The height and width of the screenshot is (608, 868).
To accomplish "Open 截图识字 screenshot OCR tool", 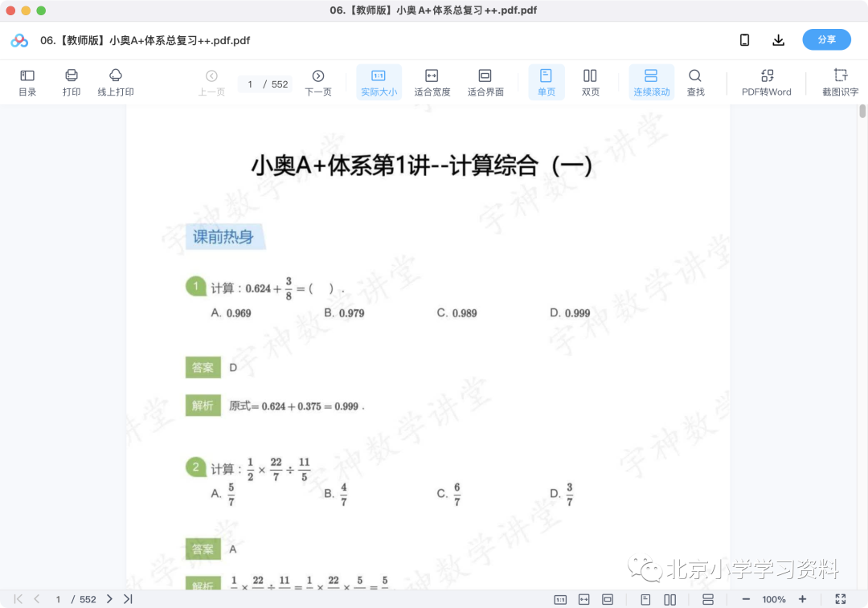I will [840, 83].
